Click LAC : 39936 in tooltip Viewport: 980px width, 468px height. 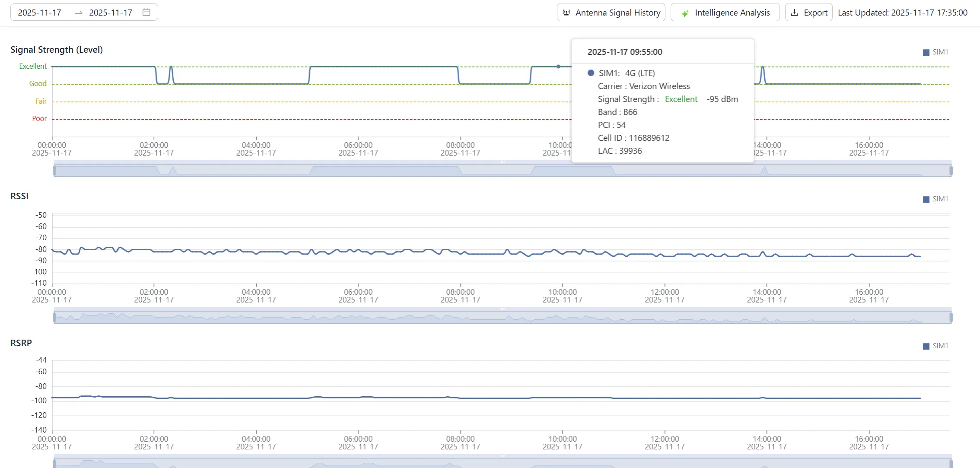pyautogui.click(x=620, y=151)
